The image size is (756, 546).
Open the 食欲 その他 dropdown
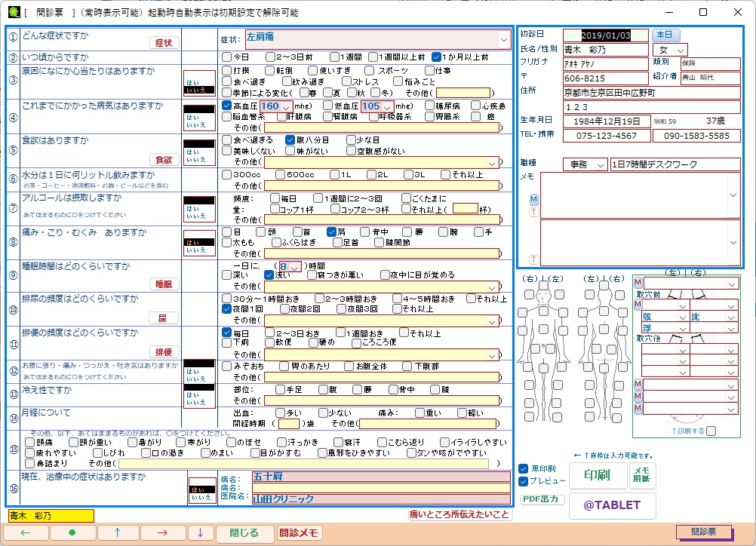(x=492, y=163)
